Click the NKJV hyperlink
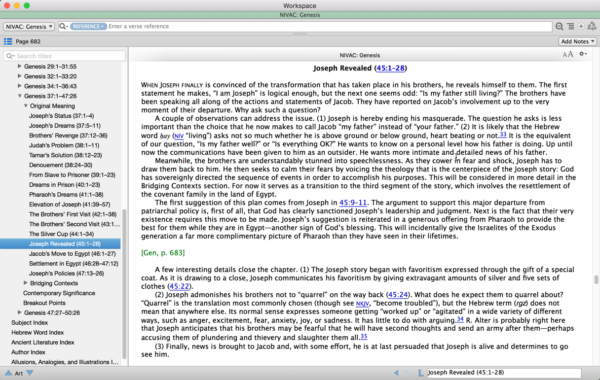 362,303
